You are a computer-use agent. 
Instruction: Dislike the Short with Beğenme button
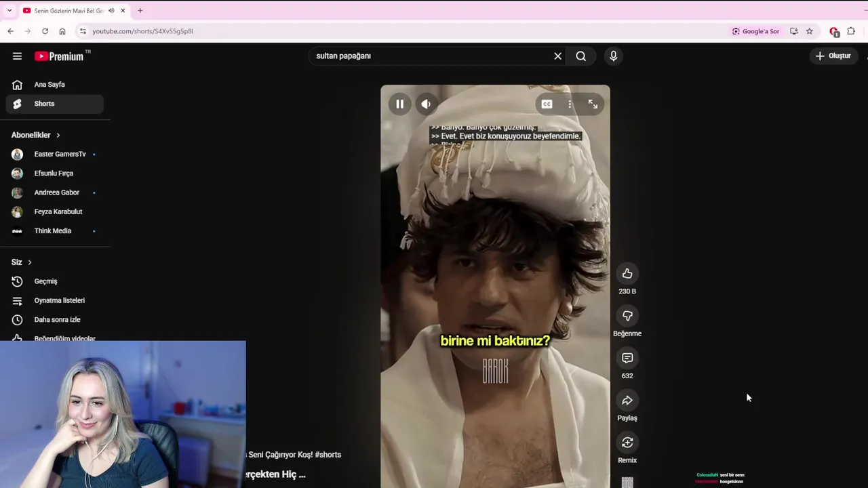627,316
